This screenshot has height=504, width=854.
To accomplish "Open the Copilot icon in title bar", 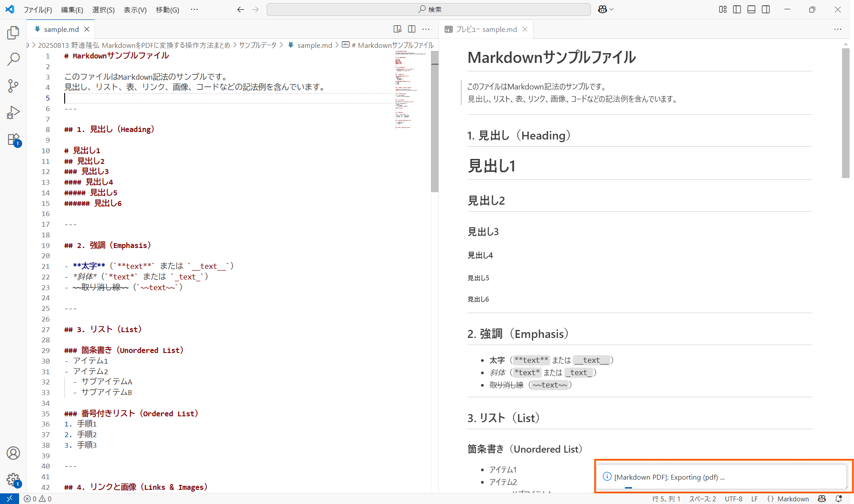I will 602,9.
